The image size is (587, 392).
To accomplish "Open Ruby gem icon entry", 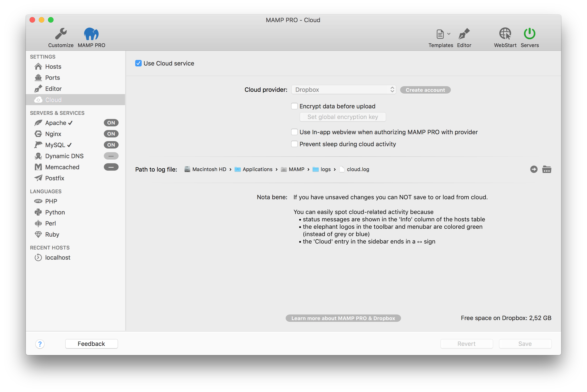I will tap(38, 234).
